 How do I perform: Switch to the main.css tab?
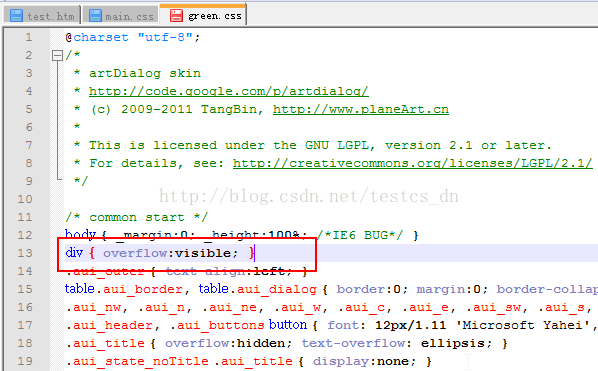pos(121,16)
